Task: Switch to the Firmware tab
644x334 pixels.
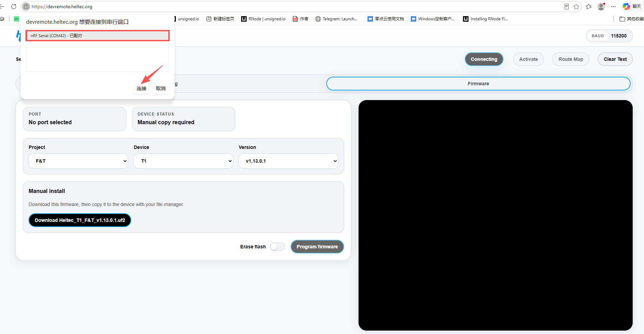Action: coord(478,84)
